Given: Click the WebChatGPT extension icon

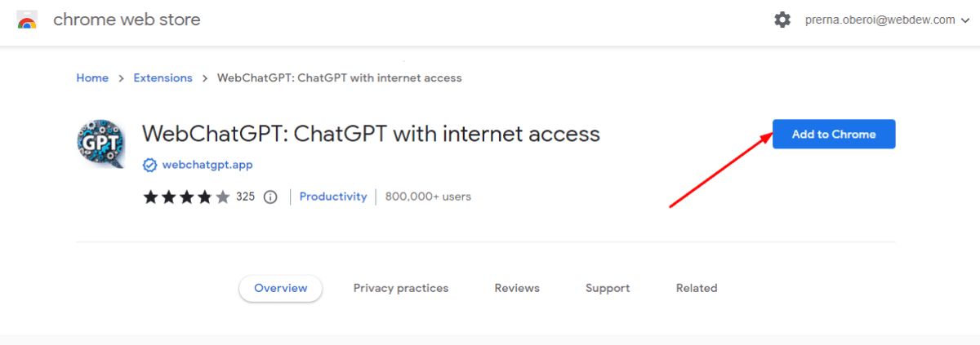Looking at the screenshot, I should [x=100, y=145].
